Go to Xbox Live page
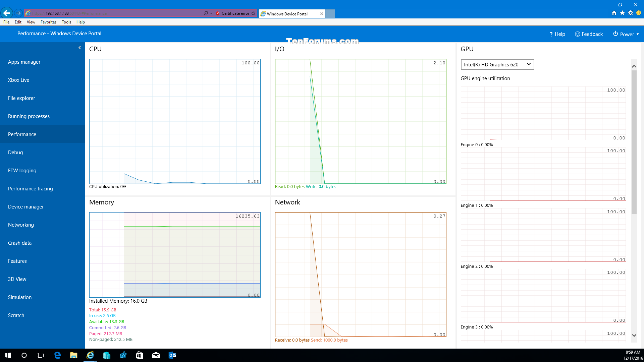Viewport: 644px width, 362px height. (43, 80)
